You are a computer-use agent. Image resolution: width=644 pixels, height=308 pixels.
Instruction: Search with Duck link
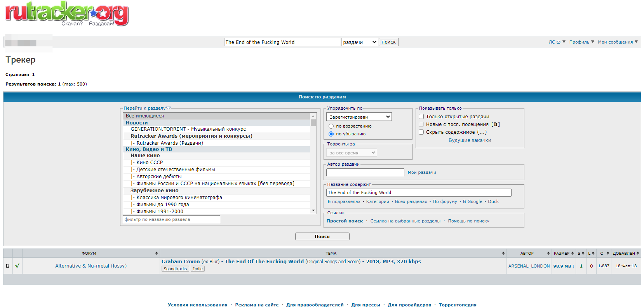[493, 201]
